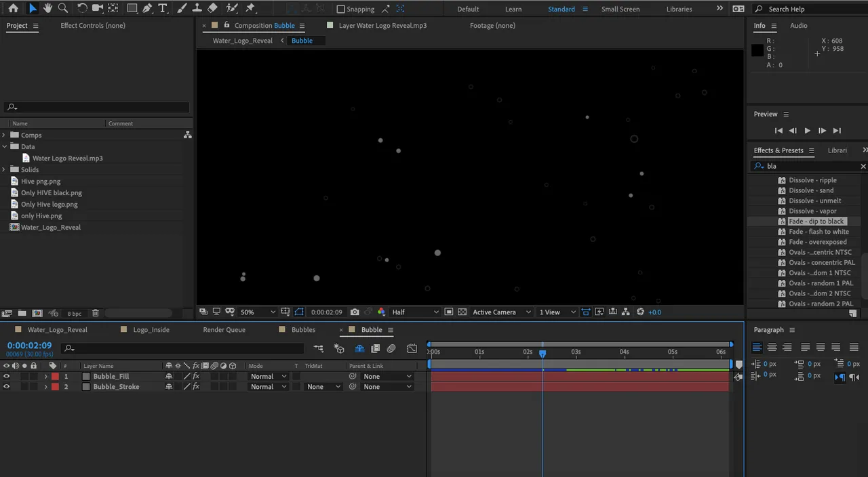The width and height of the screenshot is (868, 477).
Task: Select the Roto Brush tool
Action: (232, 8)
